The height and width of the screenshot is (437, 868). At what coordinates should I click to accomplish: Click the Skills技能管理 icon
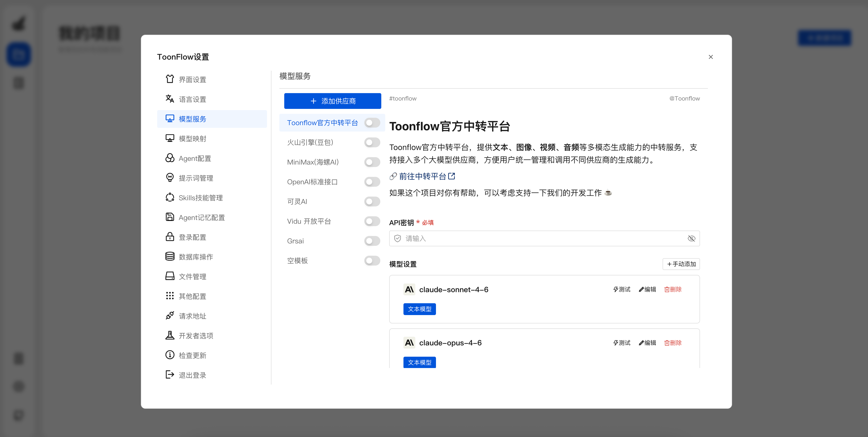[x=170, y=198]
